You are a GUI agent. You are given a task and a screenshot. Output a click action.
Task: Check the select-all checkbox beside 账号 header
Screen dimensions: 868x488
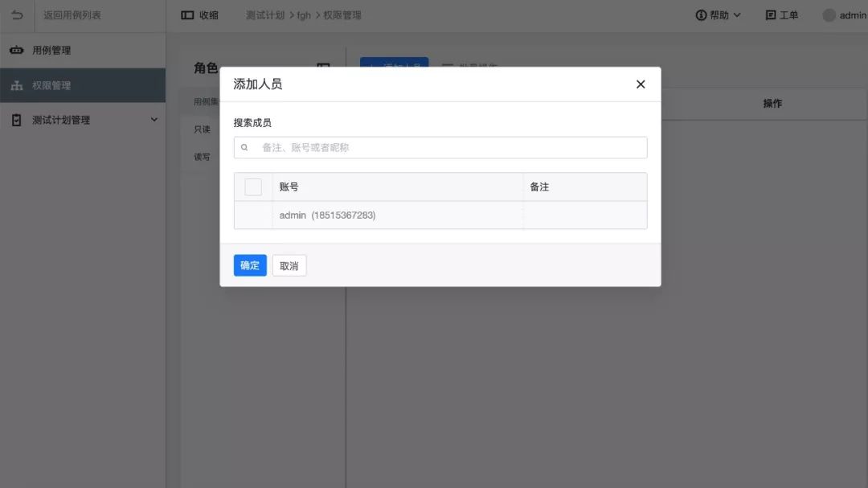coord(253,187)
